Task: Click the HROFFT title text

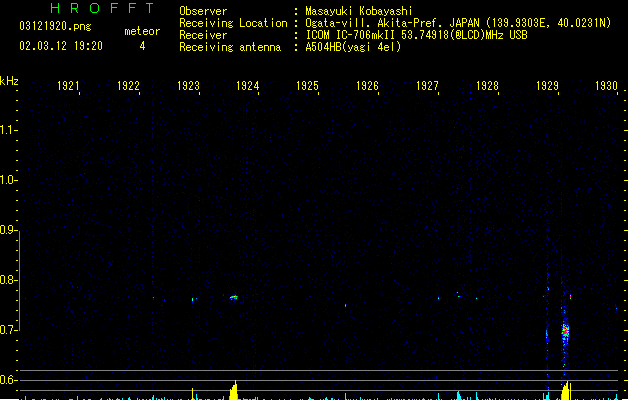Action: click(x=103, y=8)
